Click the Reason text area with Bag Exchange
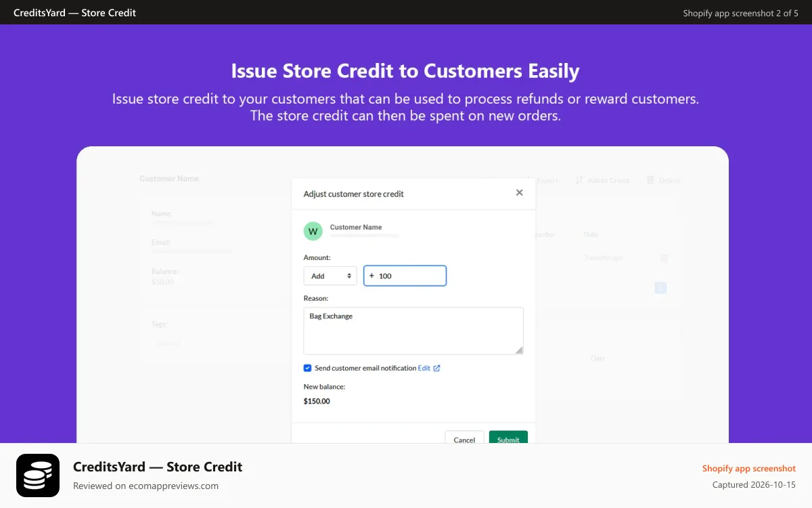The width and height of the screenshot is (812, 508). pos(413,331)
